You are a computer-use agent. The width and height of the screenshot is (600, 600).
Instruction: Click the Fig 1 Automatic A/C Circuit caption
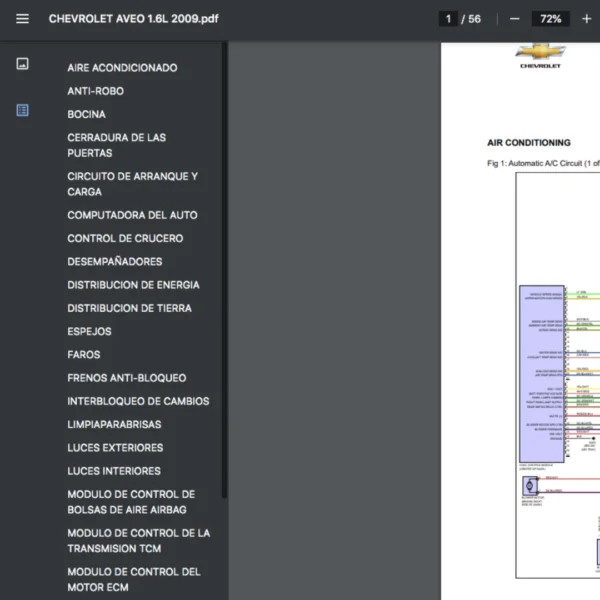(543, 163)
